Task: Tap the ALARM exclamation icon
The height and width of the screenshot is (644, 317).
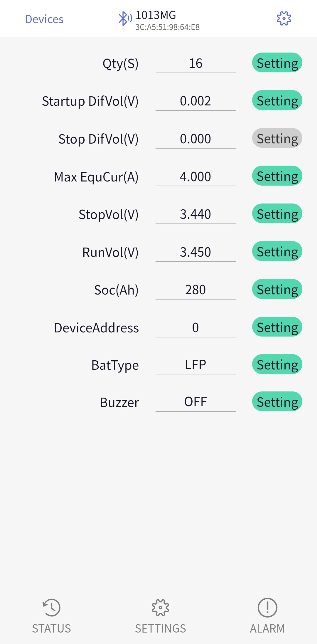Action: (x=267, y=607)
